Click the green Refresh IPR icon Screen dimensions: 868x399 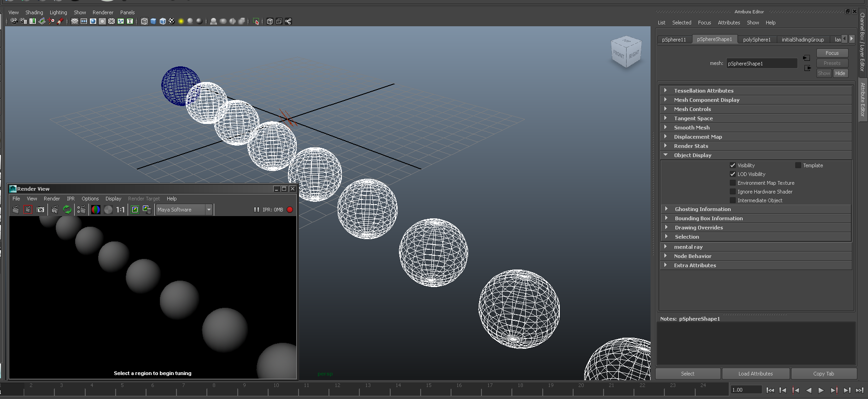click(x=67, y=210)
